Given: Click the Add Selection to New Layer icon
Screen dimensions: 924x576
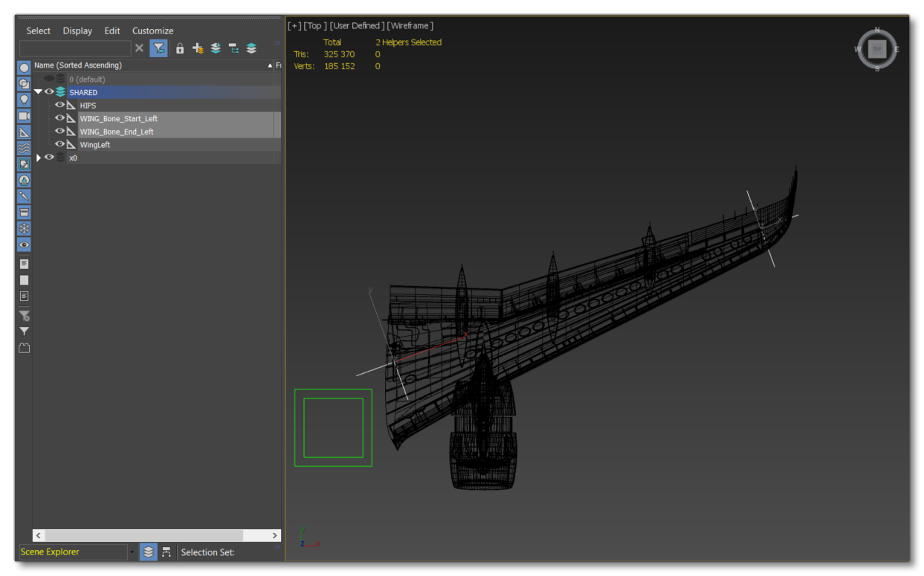Looking at the screenshot, I should click(x=215, y=48).
